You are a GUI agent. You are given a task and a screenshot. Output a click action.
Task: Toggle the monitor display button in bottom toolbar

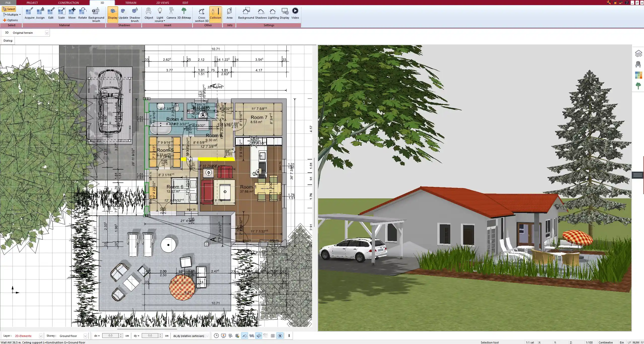coord(223,336)
